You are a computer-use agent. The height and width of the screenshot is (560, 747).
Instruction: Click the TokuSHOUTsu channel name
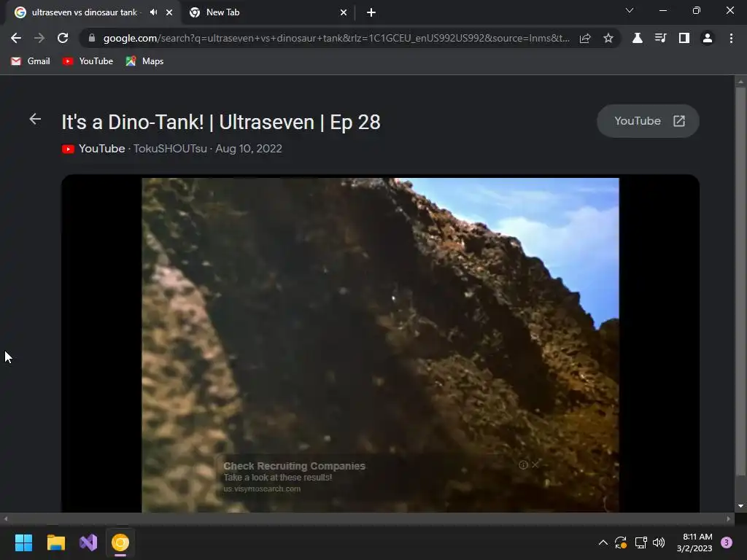click(170, 149)
